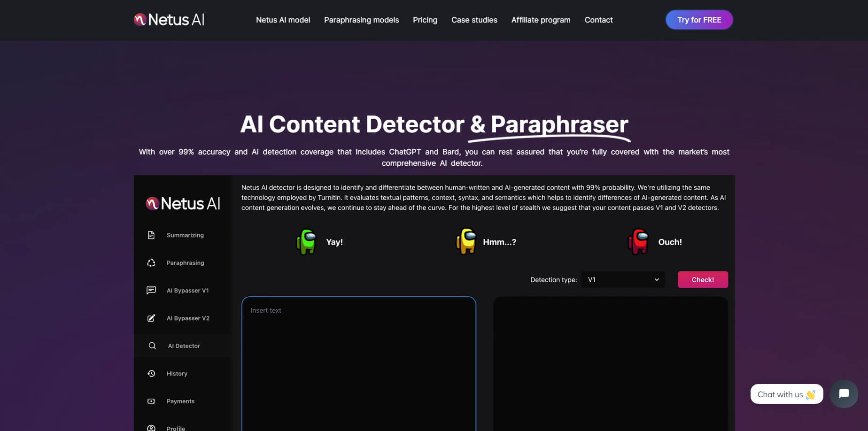Click the Try for FREE button
The image size is (868, 431).
click(x=699, y=20)
